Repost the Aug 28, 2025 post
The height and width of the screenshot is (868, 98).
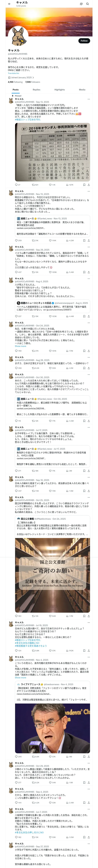pyautogui.click(x=33, y=368)
